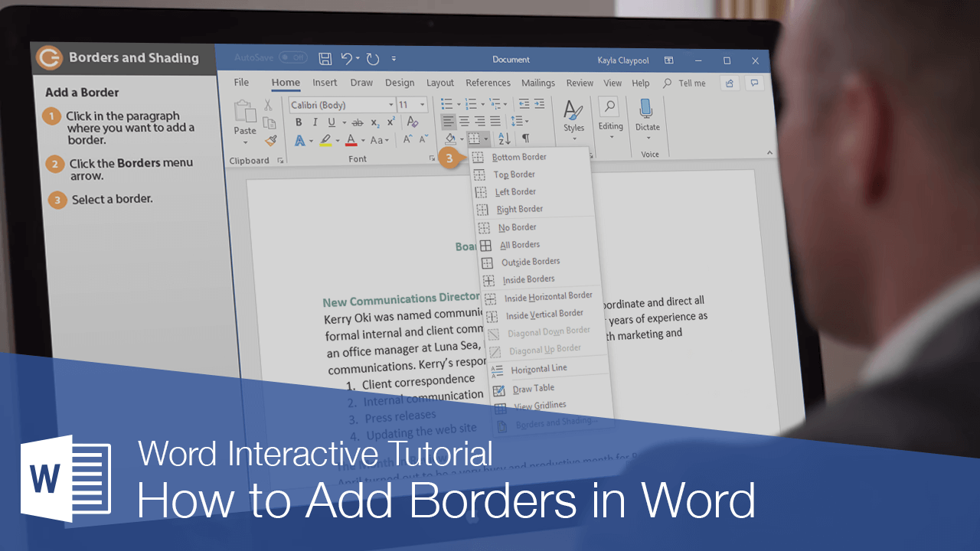The height and width of the screenshot is (551, 980).
Task: Click the Clear All Formatting icon
Action: [x=412, y=121]
